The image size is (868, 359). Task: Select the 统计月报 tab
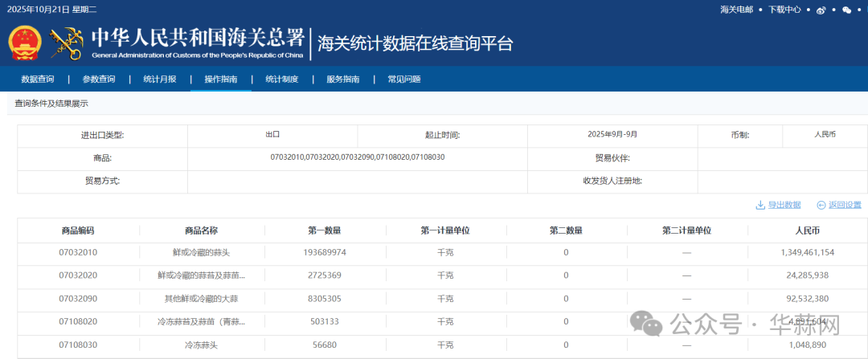tap(160, 80)
